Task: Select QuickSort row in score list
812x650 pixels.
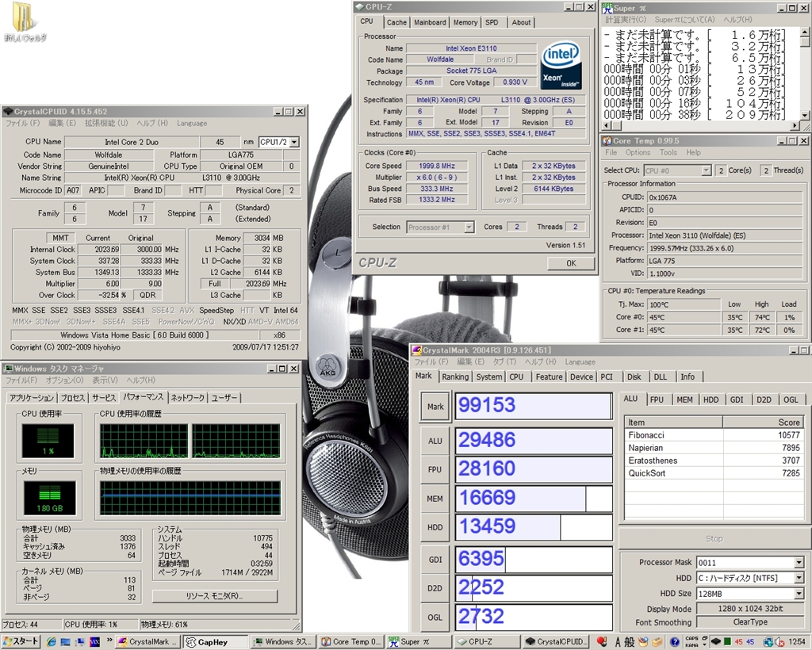Action: 714,473
